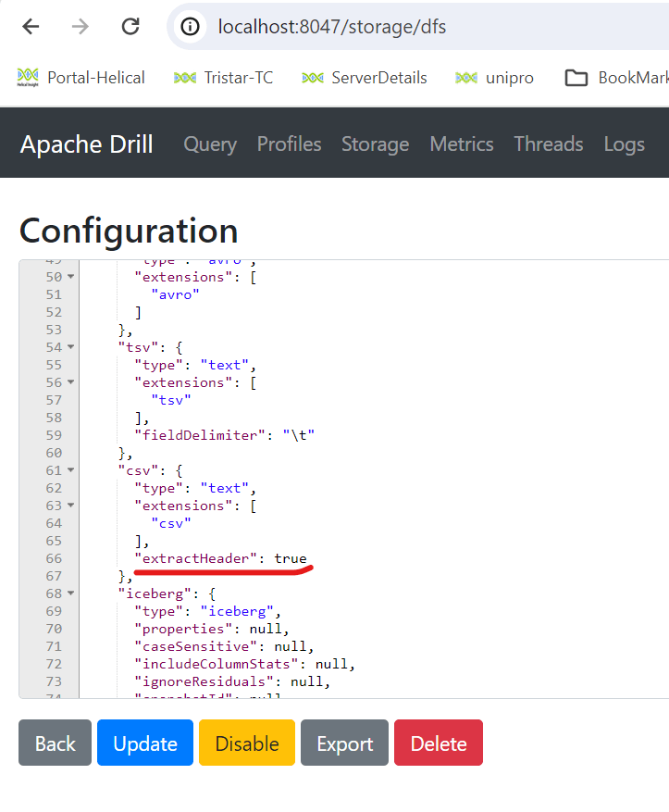
Task: Open the Profiles menu item
Action: click(x=290, y=144)
